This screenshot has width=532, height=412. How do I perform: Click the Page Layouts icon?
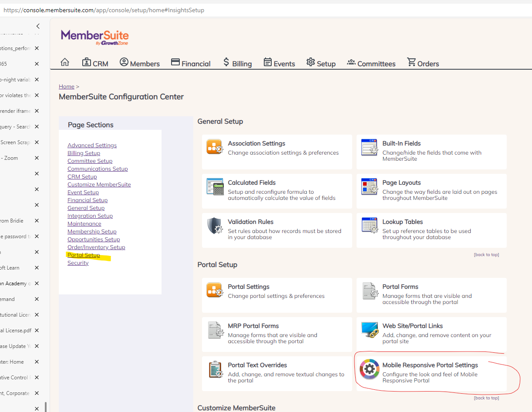[x=370, y=186]
